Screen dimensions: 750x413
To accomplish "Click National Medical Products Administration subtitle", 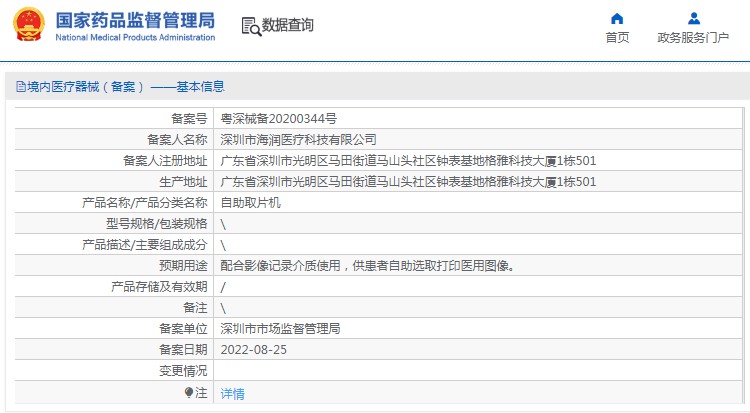I will 135,37.
